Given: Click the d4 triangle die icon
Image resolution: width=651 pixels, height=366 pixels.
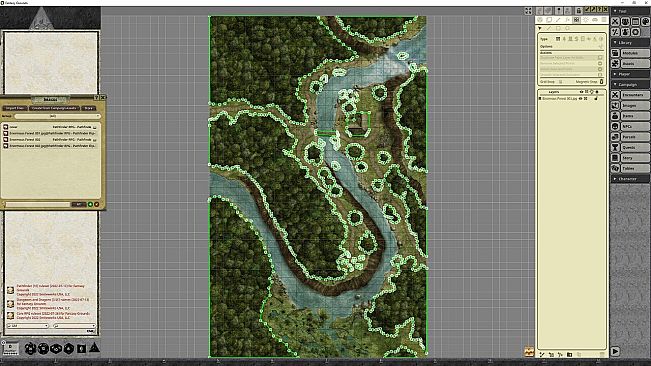Looking at the screenshot, I should pos(95,347).
